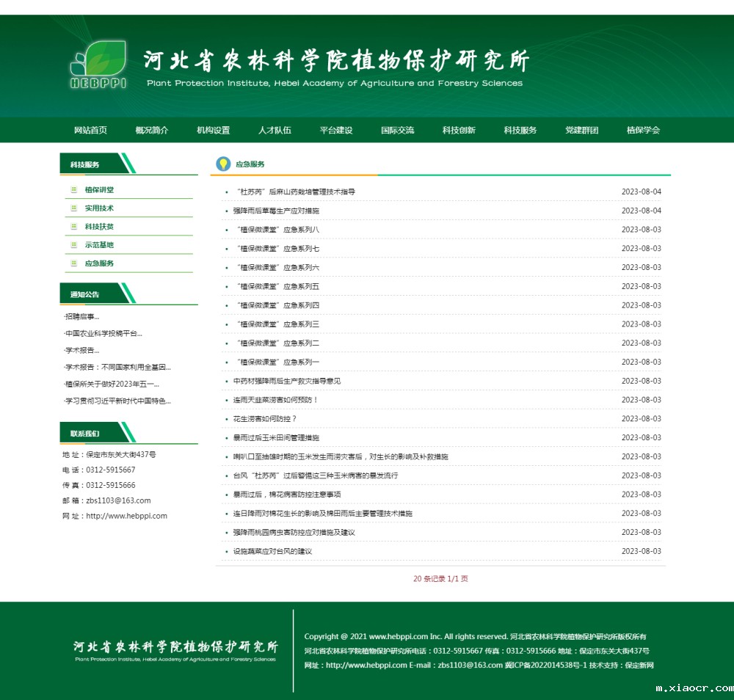Click the HEBPPI leaf logo in header

[98, 65]
